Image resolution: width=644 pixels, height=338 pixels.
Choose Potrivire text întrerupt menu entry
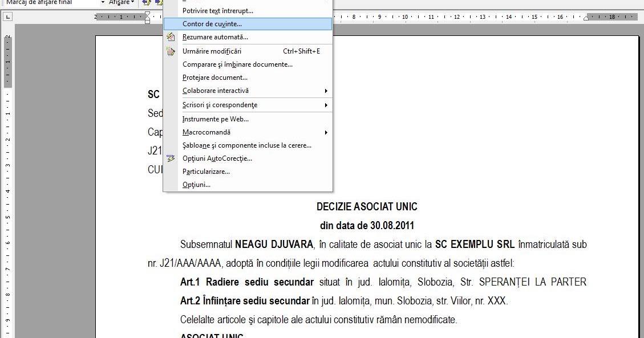tap(248, 11)
